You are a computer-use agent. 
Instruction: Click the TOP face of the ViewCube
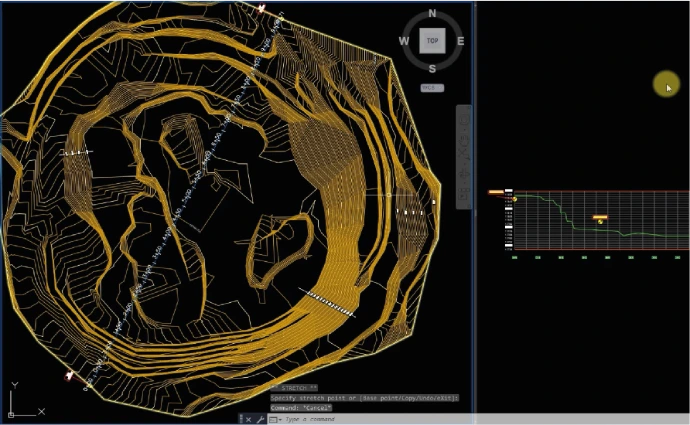point(432,41)
